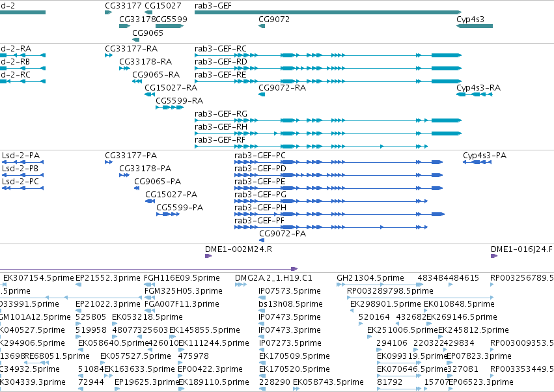The width and height of the screenshot is (554, 392).
Task: Select the CG5599-PA protein
Action: click(x=168, y=214)
